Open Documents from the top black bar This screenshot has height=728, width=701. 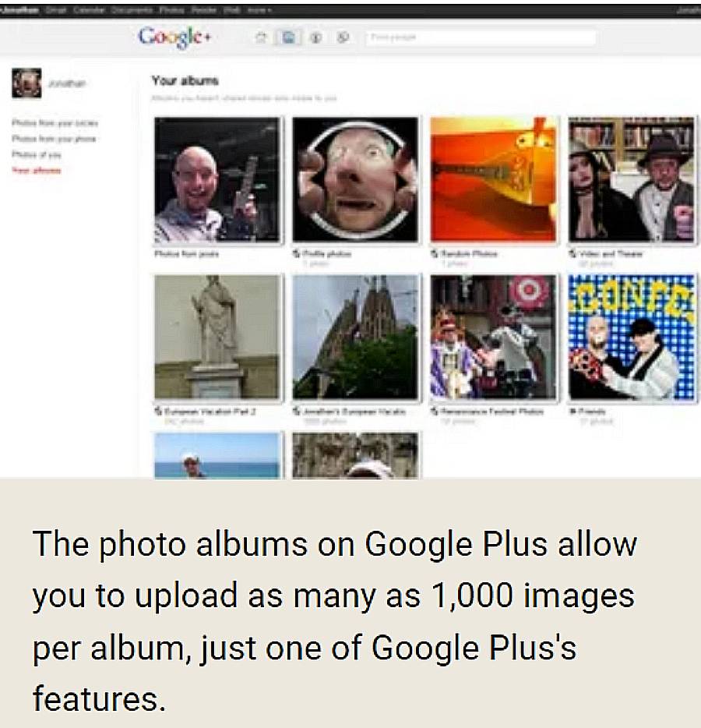click(x=132, y=9)
